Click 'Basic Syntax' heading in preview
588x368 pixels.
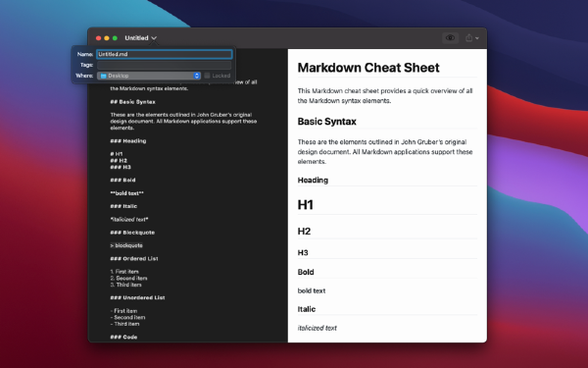[326, 122]
